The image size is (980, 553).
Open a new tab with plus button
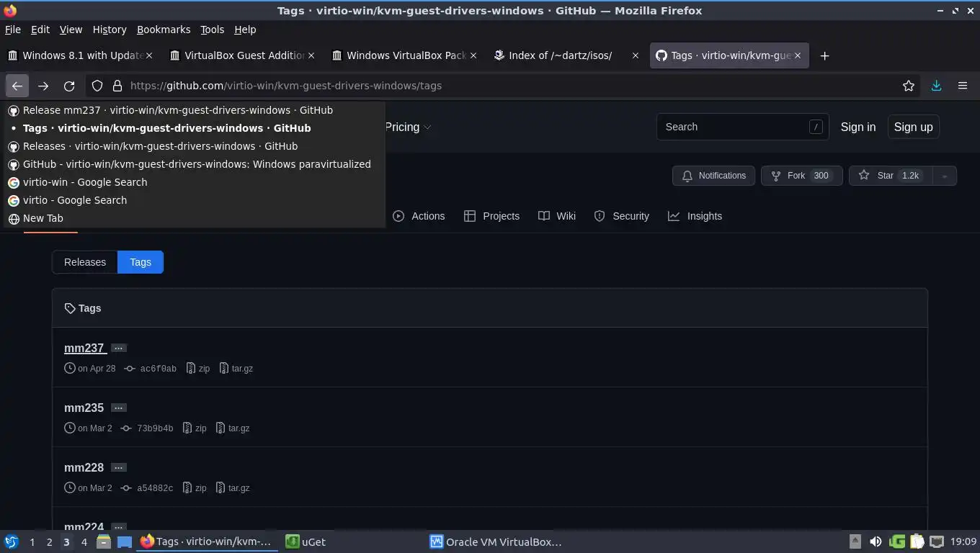(824, 55)
